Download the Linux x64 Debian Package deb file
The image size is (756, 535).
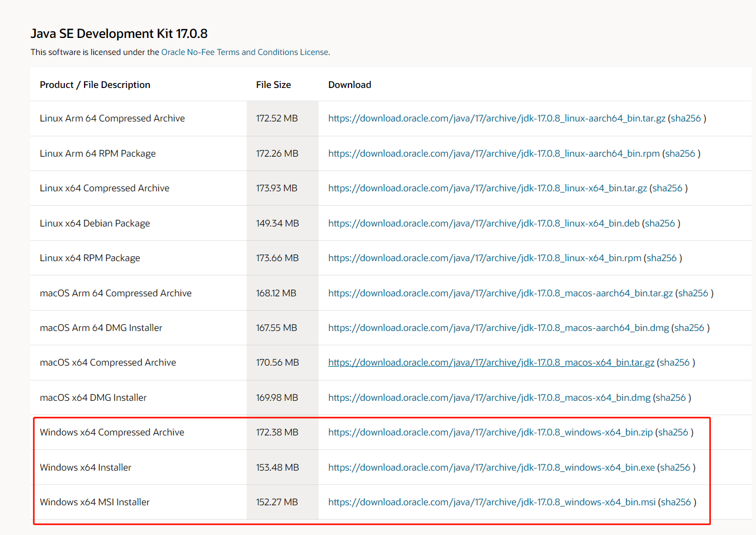pos(483,223)
